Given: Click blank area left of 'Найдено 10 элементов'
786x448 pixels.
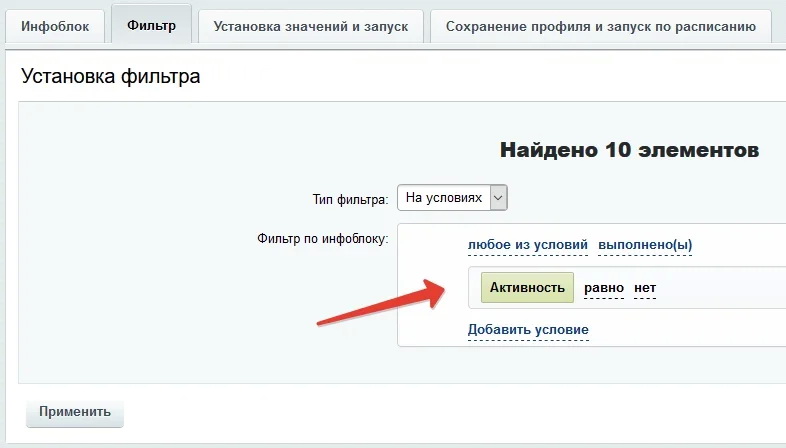Looking at the screenshot, I should coord(250,151).
